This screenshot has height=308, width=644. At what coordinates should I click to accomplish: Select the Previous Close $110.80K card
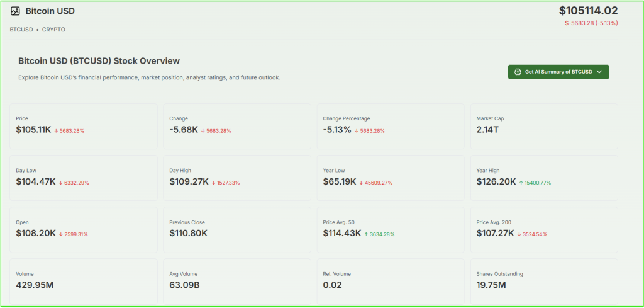coord(237,229)
